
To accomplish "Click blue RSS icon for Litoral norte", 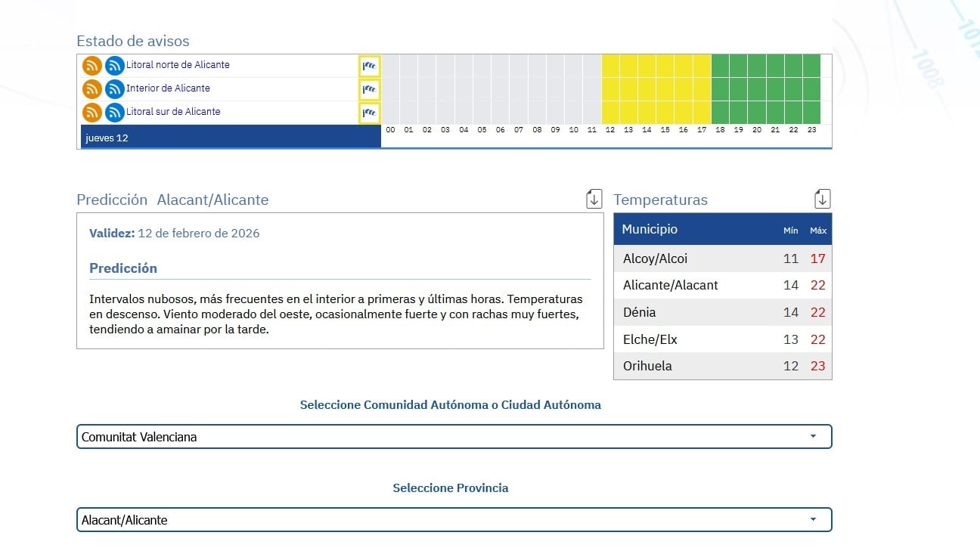I will (114, 66).
